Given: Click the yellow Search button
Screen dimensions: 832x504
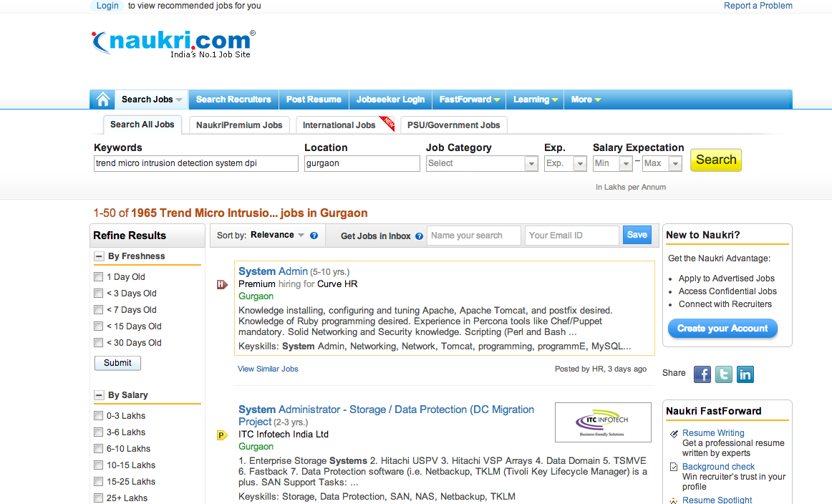Looking at the screenshot, I should [716, 160].
